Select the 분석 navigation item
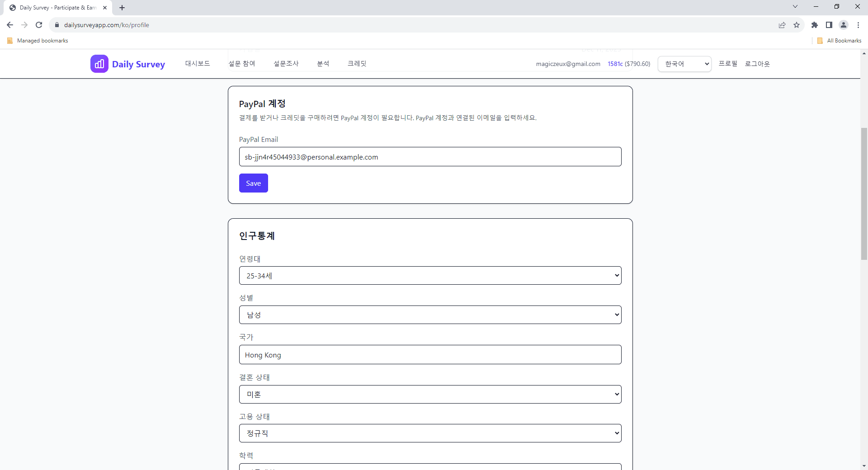This screenshot has width=868, height=470. (323, 63)
